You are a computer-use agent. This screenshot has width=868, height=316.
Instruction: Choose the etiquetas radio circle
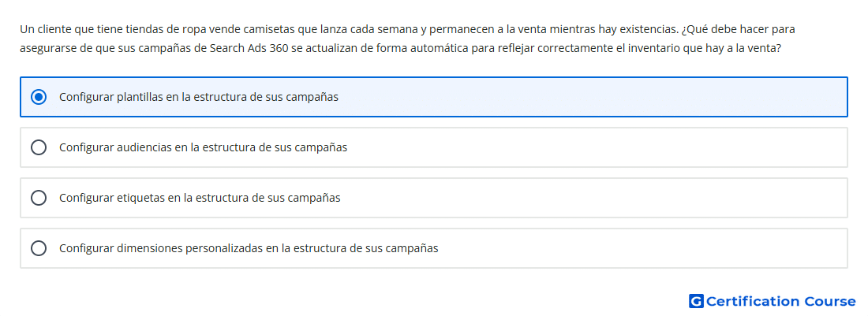pos(39,198)
